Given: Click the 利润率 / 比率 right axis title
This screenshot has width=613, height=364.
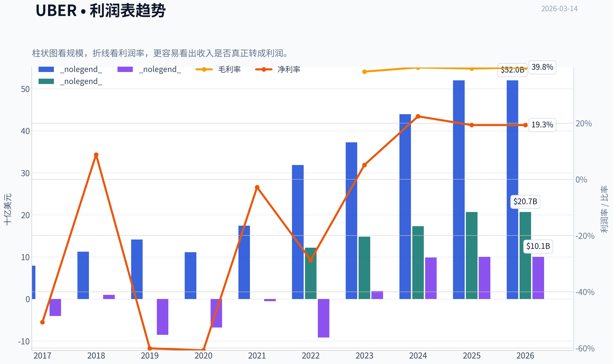Looking at the screenshot, I should (604, 209).
